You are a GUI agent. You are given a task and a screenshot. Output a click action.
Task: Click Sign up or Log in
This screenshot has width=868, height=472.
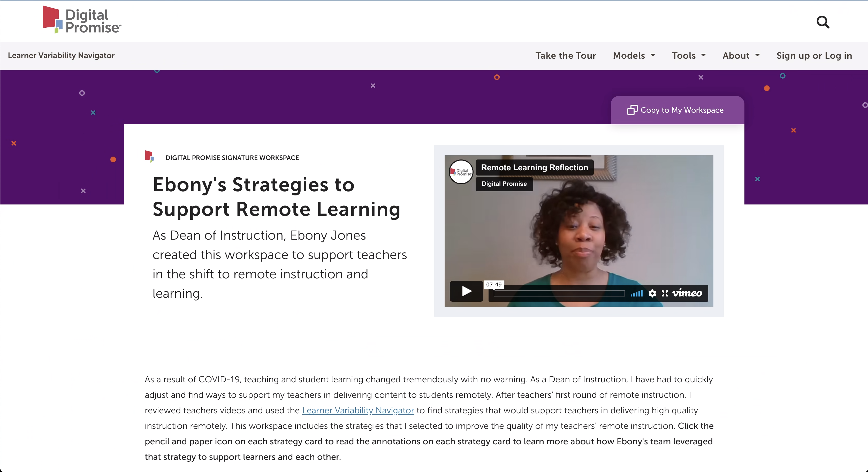pos(814,56)
